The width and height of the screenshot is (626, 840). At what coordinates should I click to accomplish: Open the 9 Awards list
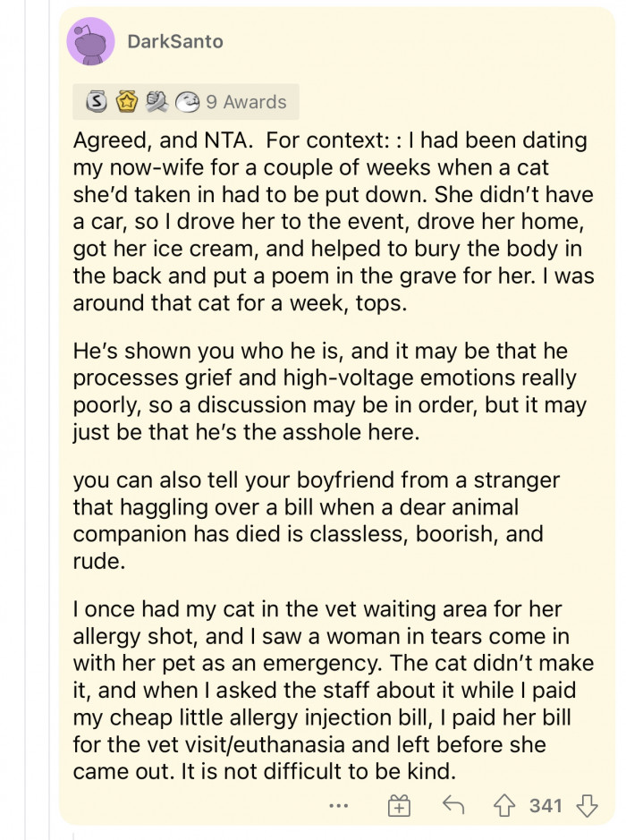pyautogui.click(x=245, y=102)
